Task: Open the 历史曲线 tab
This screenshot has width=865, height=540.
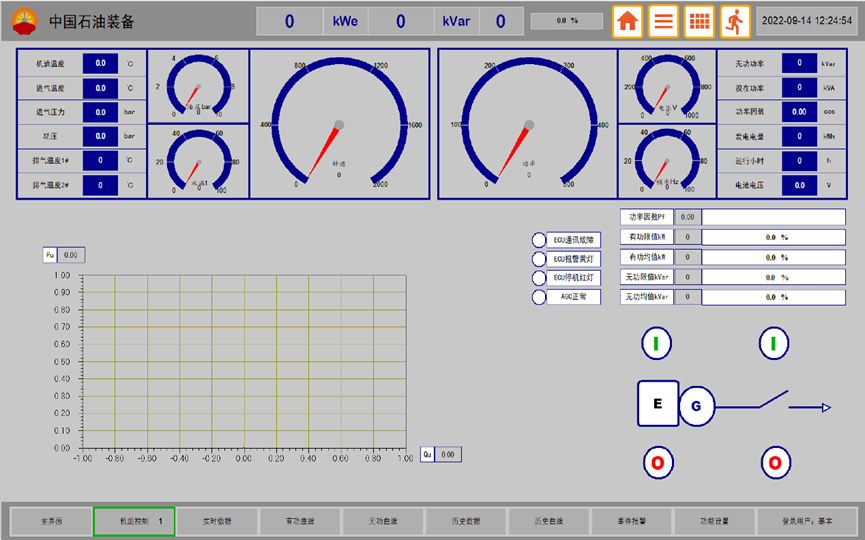Action: coord(548,521)
